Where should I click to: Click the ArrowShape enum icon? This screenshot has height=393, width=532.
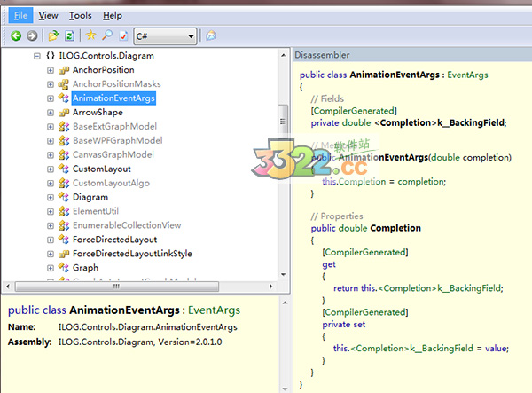click(64, 113)
